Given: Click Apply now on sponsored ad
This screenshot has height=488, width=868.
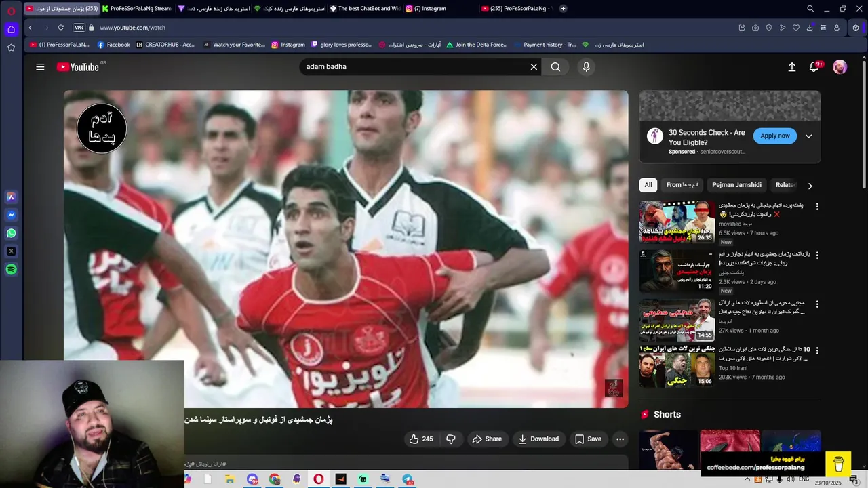Looking at the screenshot, I should point(775,136).
